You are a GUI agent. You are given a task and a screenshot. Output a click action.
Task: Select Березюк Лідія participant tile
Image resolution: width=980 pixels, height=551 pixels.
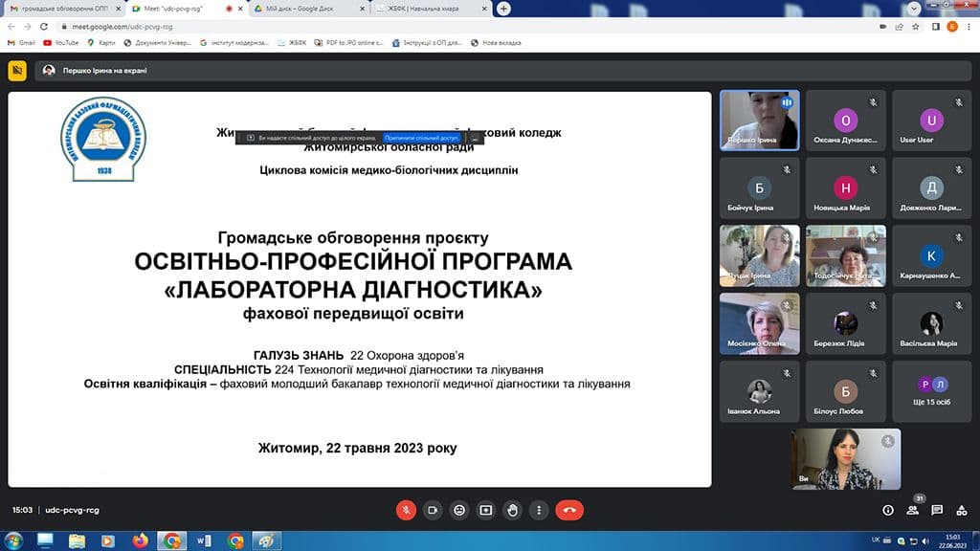pyautogui.click(x=846, y=323)
